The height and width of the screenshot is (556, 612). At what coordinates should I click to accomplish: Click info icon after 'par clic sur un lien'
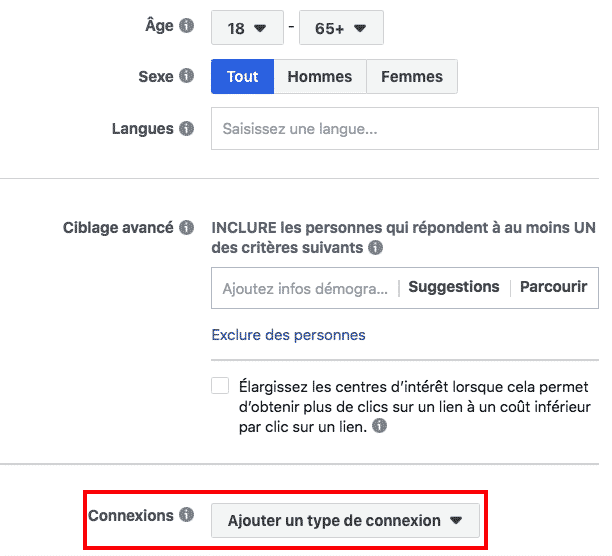tap(380, 426)
